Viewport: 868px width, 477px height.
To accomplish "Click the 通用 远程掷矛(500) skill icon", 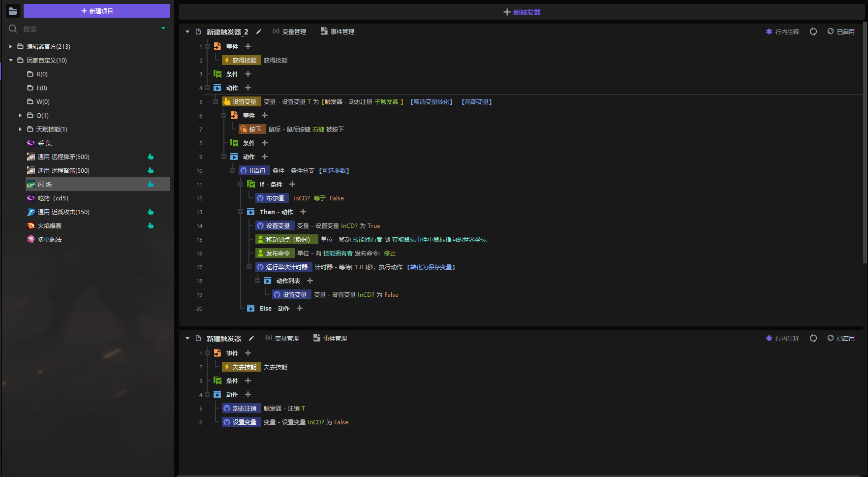I will click(31, 157).
